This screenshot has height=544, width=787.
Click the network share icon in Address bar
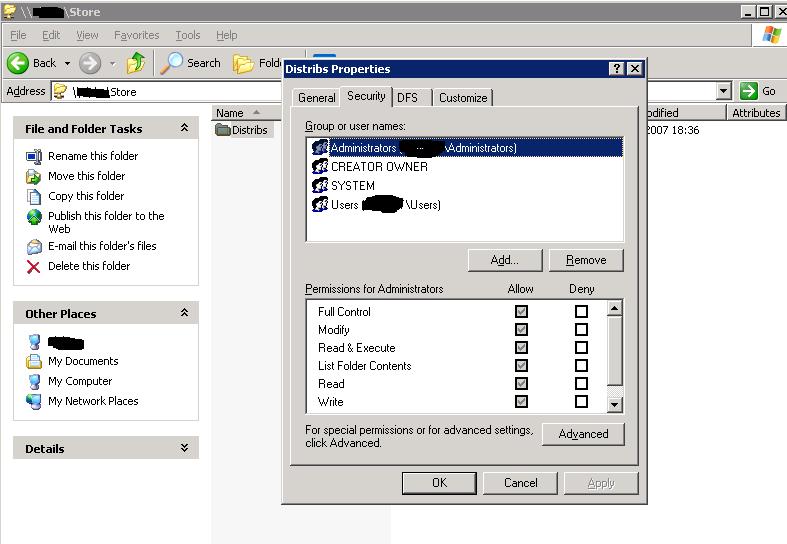60,91
